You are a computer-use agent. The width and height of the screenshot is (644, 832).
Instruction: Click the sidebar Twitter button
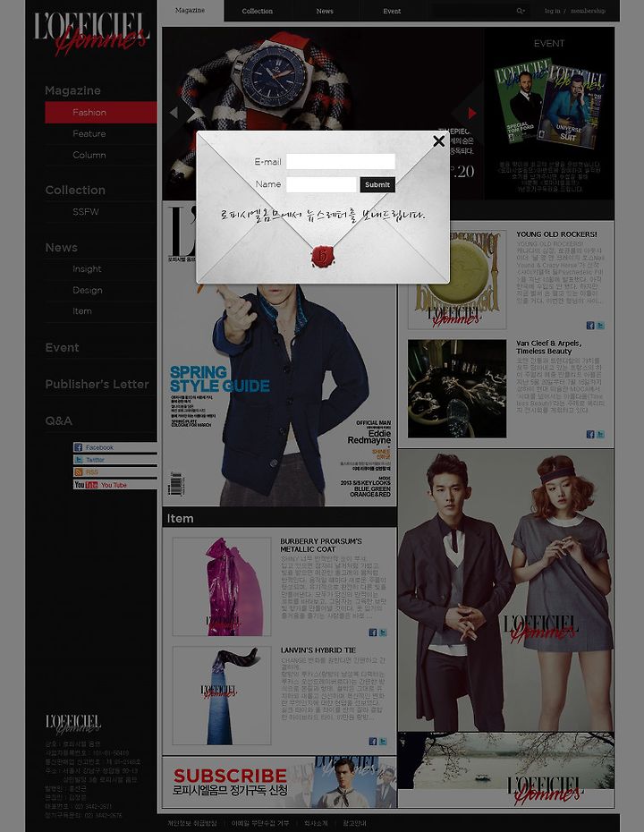115,460
